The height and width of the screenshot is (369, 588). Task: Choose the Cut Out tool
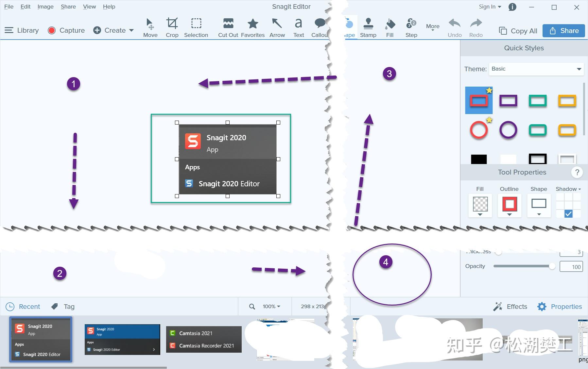pyautogui.click(x=228, y=28)
